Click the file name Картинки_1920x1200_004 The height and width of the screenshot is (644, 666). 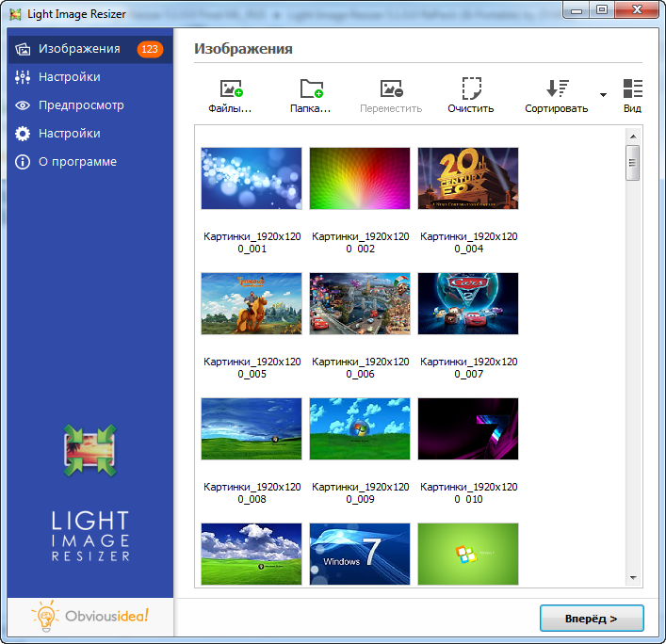468,242
